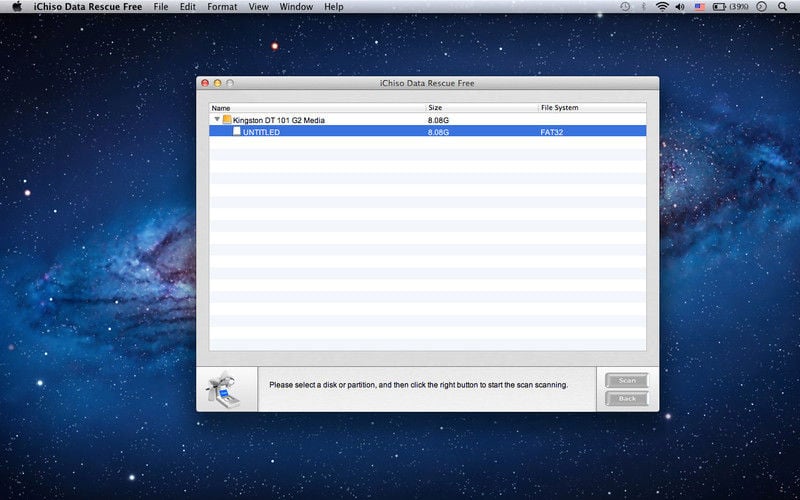Open the iChiso Data Rescue Free app menu
Screen dimensions: 800x500
88,7
